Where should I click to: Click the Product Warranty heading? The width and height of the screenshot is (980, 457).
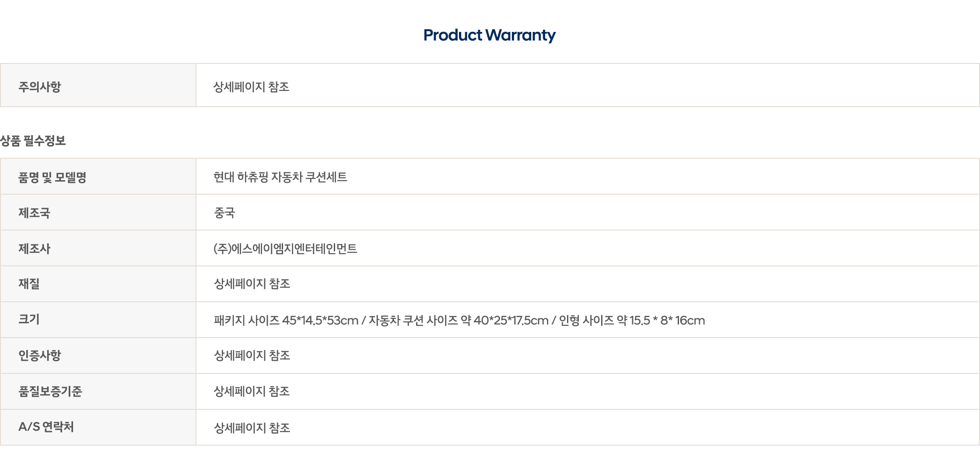(x=490, y=35)
